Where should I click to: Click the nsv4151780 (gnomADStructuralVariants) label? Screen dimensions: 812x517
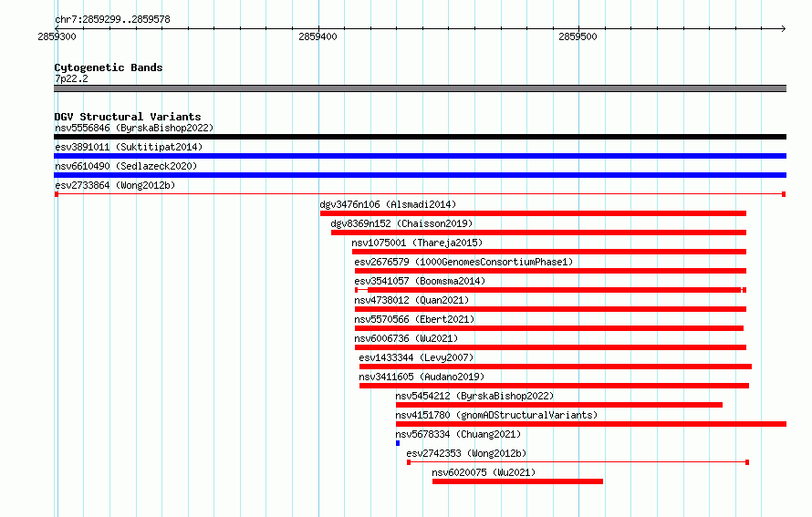pyautogui.click(x=496, y=415)
